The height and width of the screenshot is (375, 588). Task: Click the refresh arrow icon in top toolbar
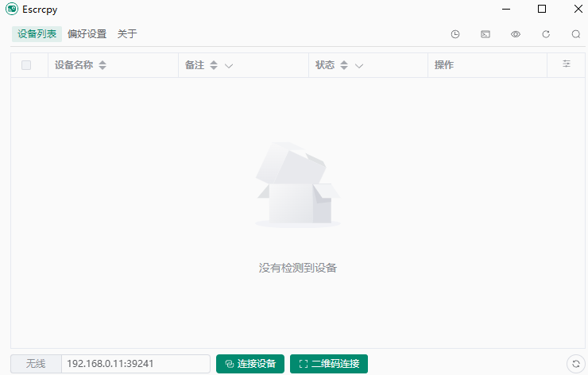click(546, 34)
